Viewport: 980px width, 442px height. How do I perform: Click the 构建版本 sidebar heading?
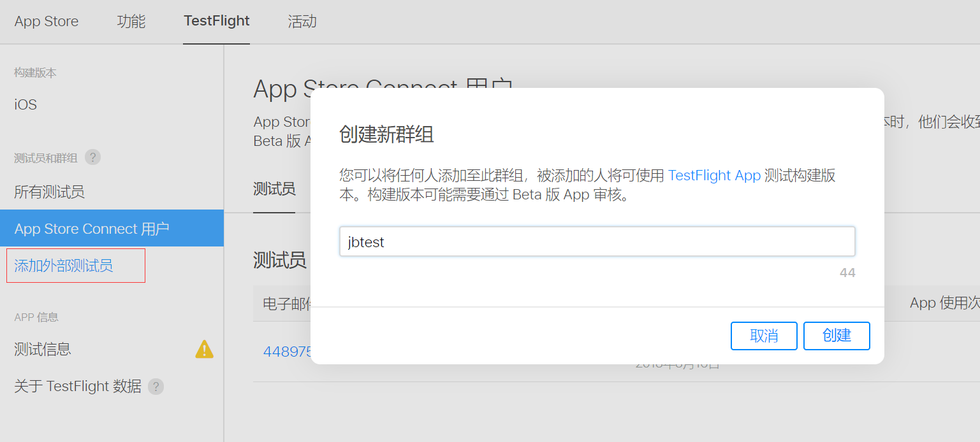pos(35,73)
